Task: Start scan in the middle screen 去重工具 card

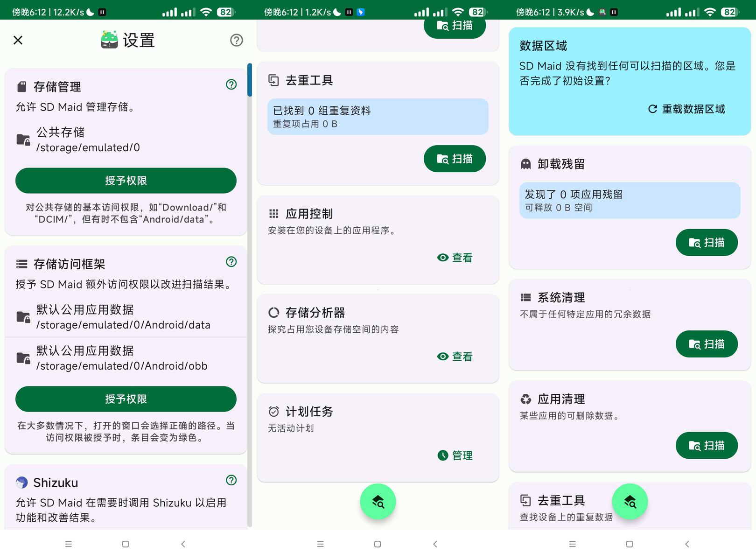Action: click(x=455, y=159)
